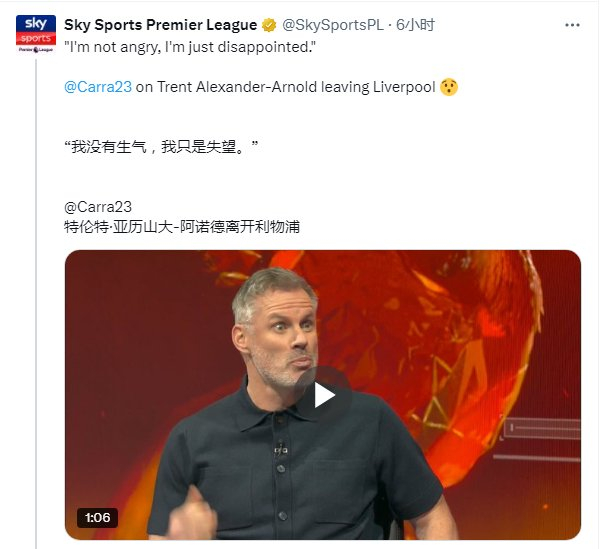Click the surprised face emoji
The height and width of the screenshot is (549, 607).
449,87
